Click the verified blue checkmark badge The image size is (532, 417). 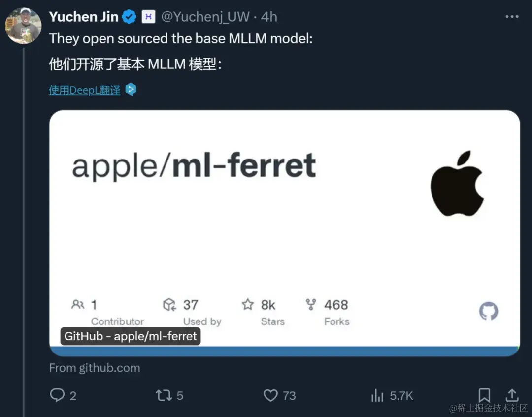128,16
